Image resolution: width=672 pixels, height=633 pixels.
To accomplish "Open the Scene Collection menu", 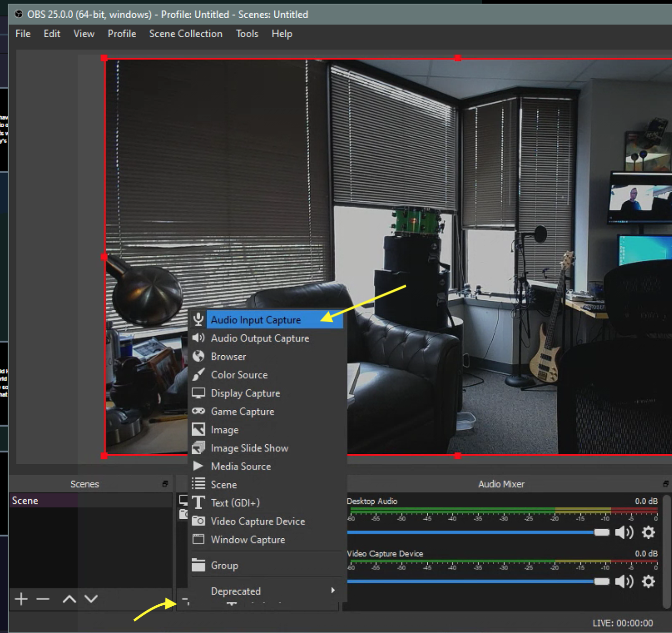I will [x=185, y=34].
